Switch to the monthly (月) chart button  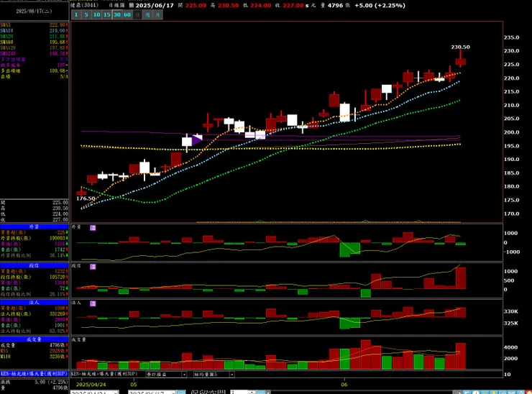157,14
